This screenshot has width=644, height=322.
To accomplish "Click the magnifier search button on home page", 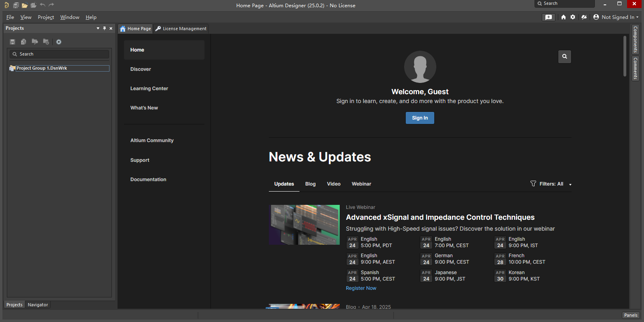I will [x=564, y=57].
